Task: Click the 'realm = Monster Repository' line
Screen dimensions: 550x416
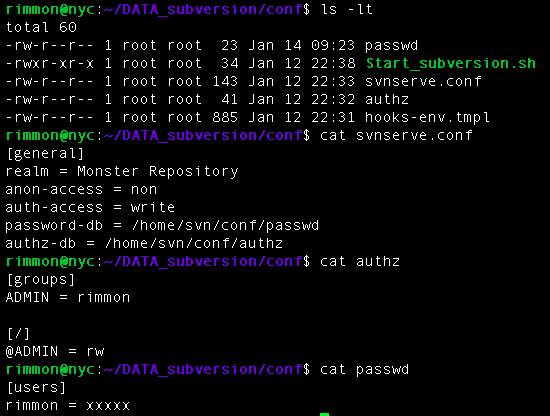Action: click(x=122, y=172)
